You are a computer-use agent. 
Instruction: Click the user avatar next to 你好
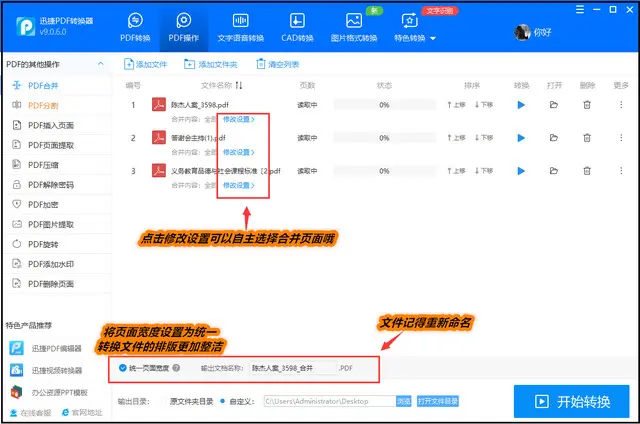522,32
